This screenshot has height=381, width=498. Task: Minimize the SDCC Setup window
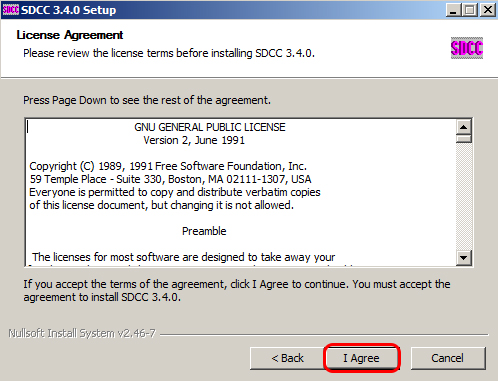[453, 10]
